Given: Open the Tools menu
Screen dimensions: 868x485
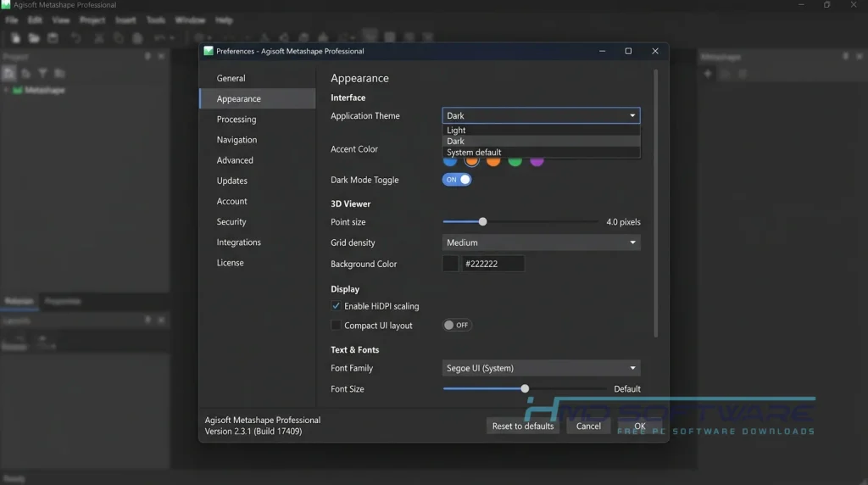Looking at the screenshot, I should pos(156,20).
